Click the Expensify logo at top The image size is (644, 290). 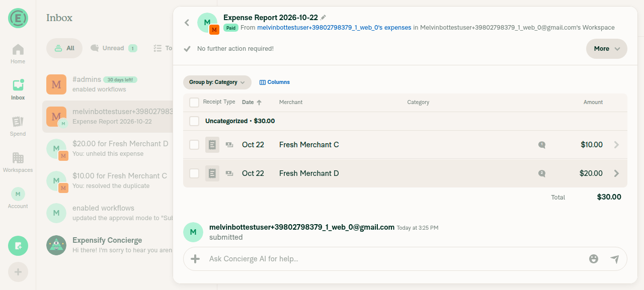18,18
